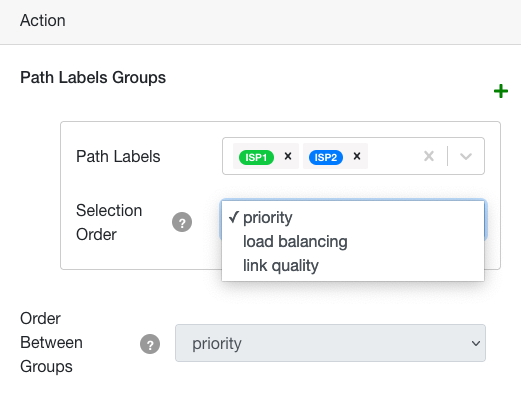522x394 pixels.
Task: Click the Path Labels Groups heading
Action: (x=93, y=78)
